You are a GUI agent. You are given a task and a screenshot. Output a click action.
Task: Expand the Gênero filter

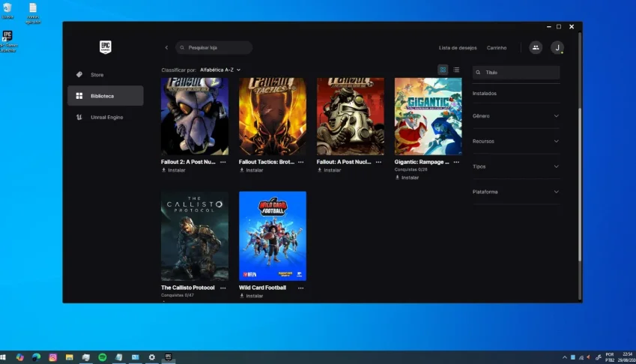coord(516,116)
